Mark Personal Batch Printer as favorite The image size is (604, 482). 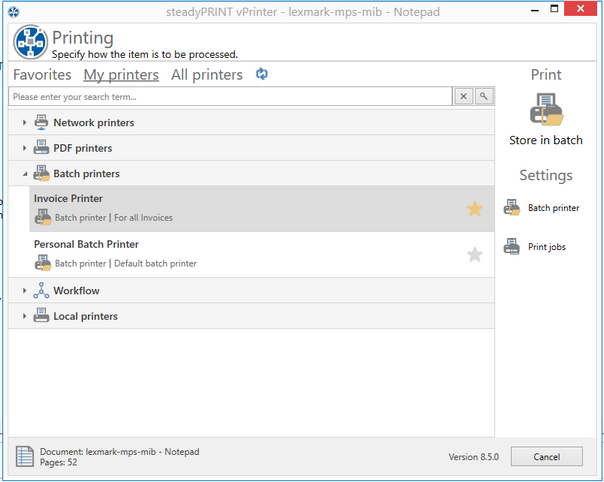475,255
